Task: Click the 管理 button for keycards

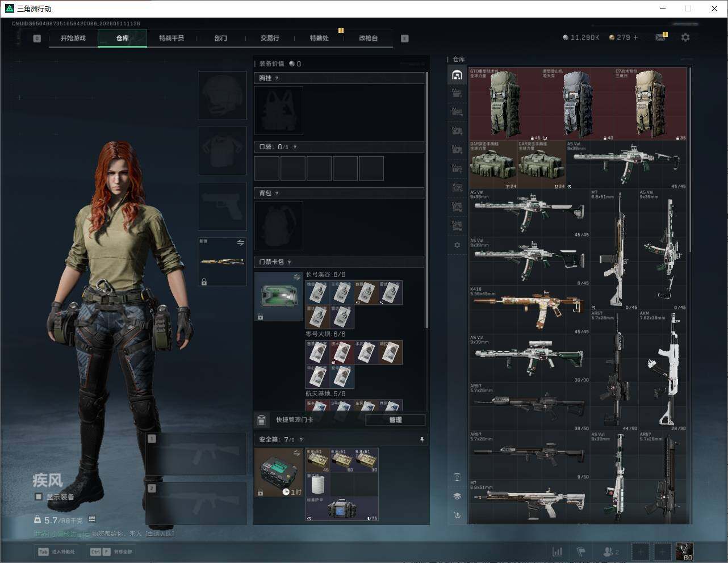Action: click(x=395, y=420)
